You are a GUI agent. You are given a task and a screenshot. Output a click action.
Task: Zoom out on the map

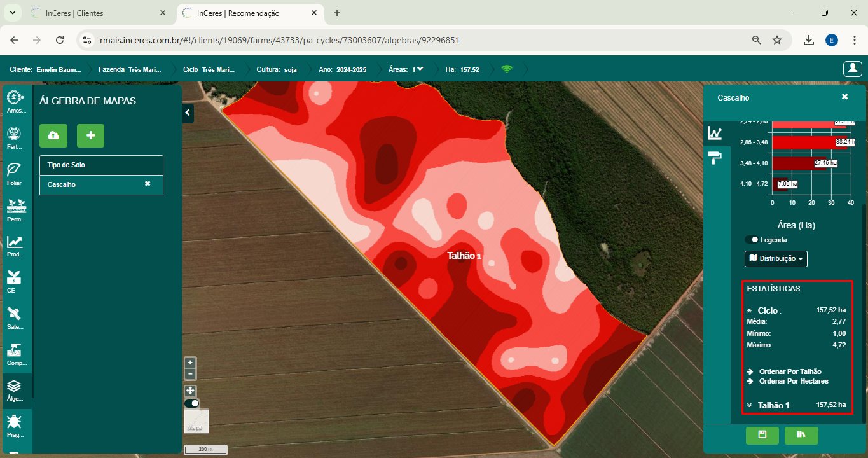coord(190,374)
